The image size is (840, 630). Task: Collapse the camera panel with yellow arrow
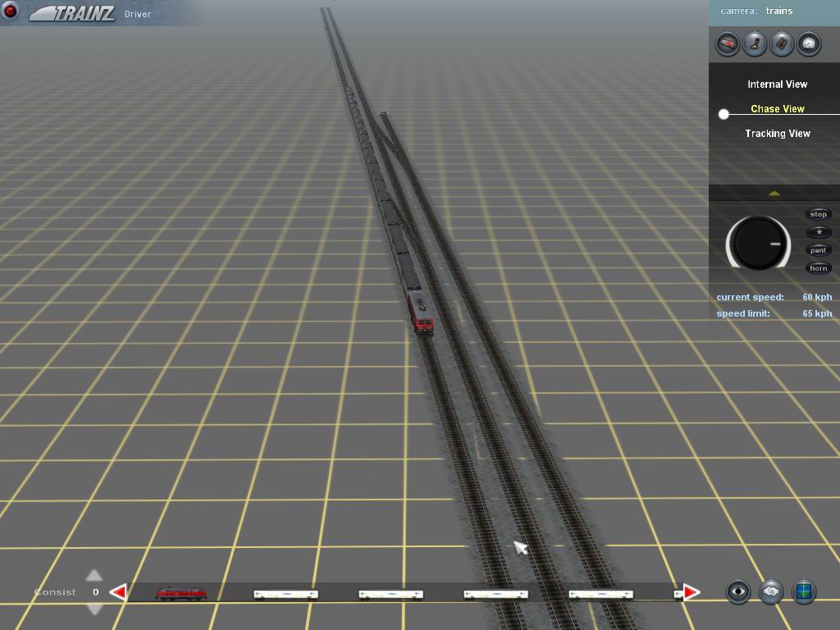pos(774,194)
